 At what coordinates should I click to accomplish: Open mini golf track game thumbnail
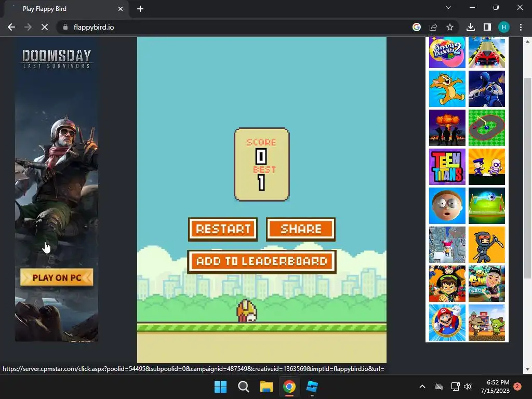tap(486, 128)
